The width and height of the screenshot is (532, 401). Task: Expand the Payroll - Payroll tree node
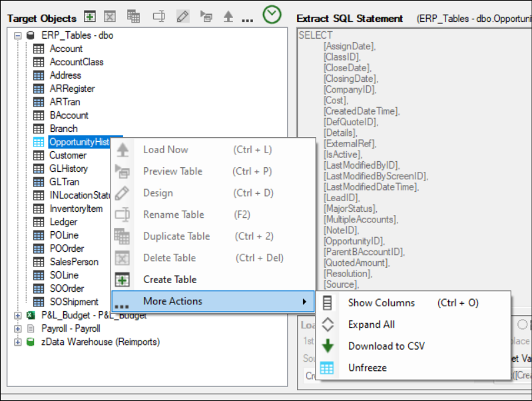pos(17,328)
